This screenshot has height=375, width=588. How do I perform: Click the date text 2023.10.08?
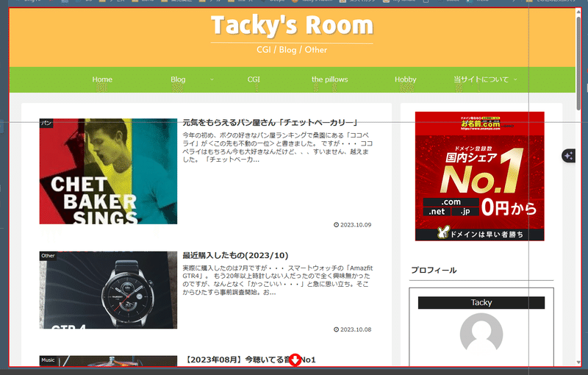356,329
